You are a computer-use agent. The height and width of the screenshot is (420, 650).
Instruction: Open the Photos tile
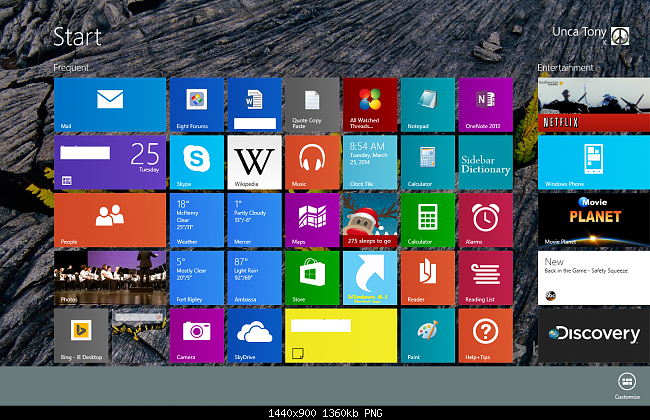click(x=110, y=278)
